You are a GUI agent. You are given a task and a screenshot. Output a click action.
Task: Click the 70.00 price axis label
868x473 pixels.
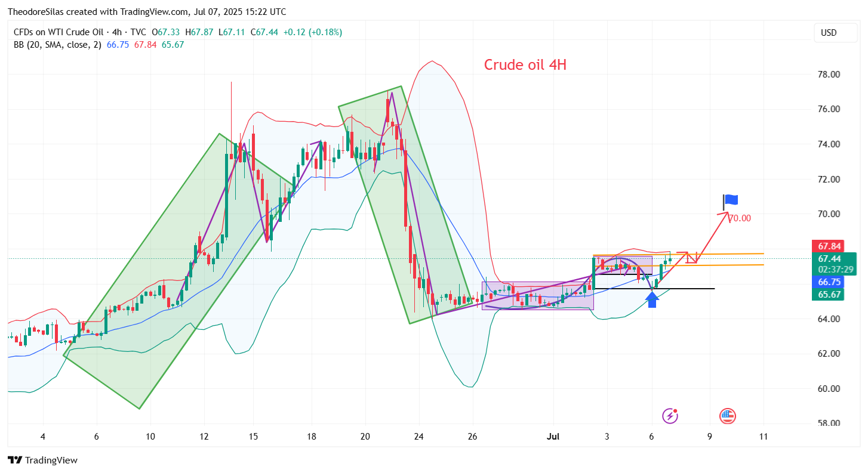829,214
